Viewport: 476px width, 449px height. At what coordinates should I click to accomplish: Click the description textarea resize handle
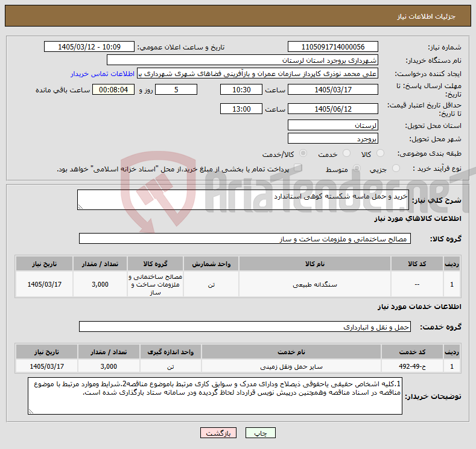[x=80, y=207]
